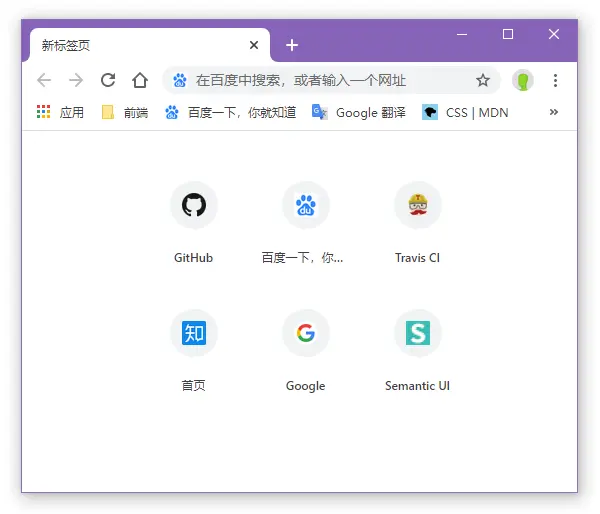Go back with the back arrow

click(44, 80)
